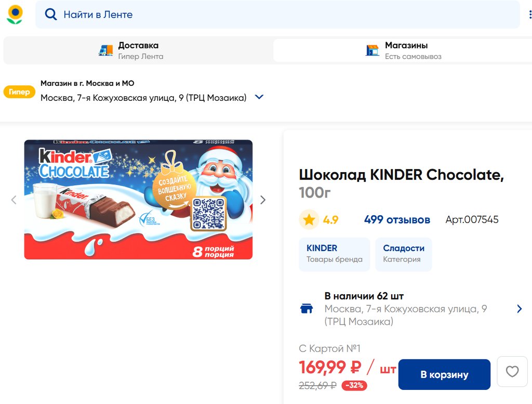Open the three-dot menu in header

pyautogui.click(x=530, y=15)
